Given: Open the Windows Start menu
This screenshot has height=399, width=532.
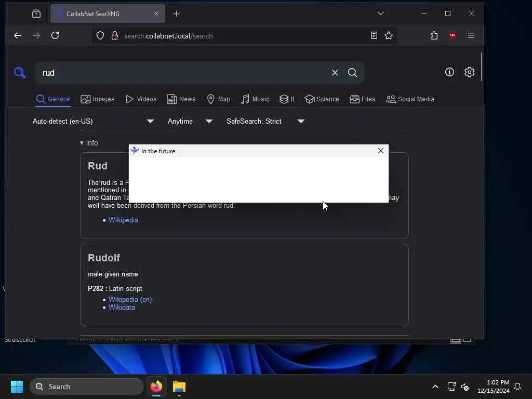Looking at the screenshot, I should point(17,387).
